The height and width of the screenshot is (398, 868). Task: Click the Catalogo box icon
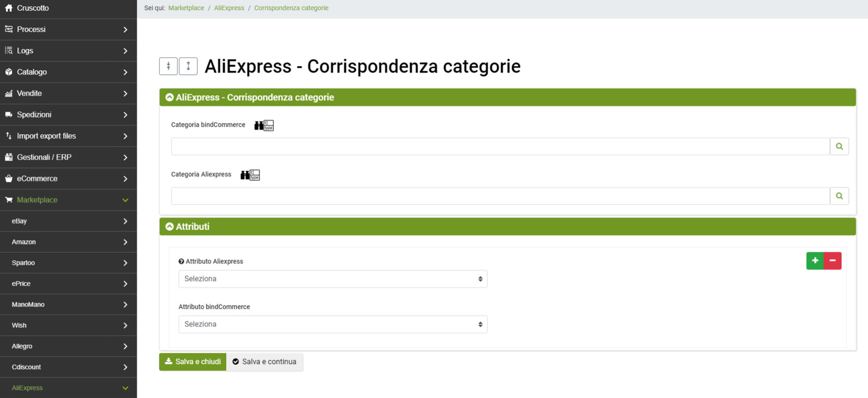tap(9, 72)
